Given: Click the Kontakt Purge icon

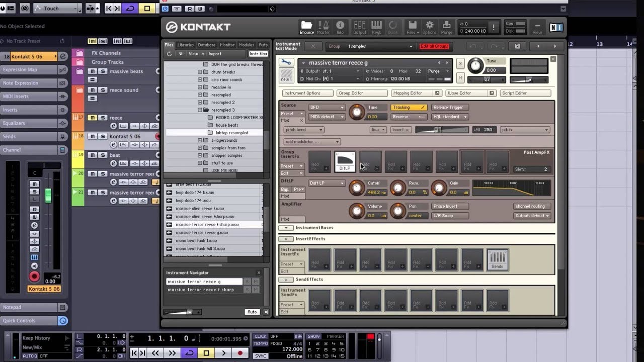Looking at the screenshot, I should pyautogui.click(x=446, y=27).
